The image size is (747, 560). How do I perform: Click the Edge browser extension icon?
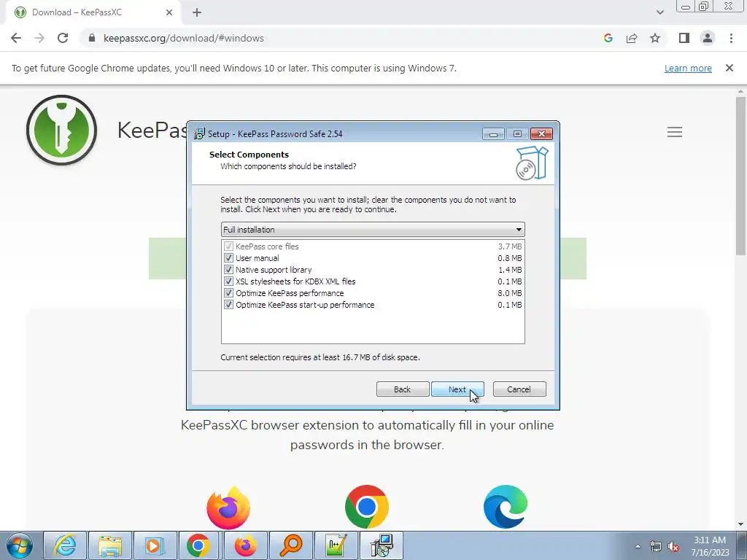click(506, 507)
